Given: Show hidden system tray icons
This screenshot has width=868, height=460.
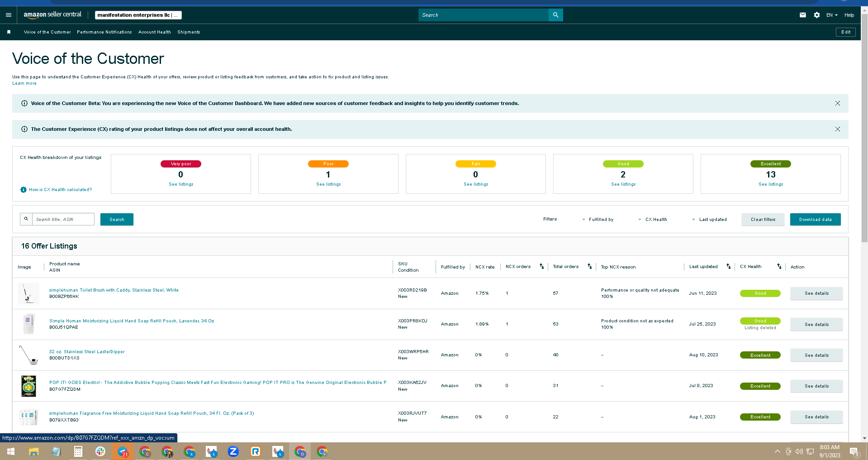Looking at the screenshot, I should pos(777,451).
